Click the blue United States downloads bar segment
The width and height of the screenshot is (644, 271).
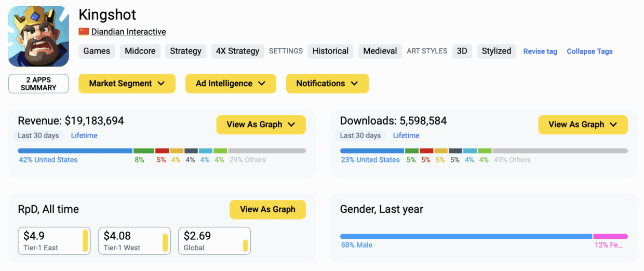pos(372,151)
